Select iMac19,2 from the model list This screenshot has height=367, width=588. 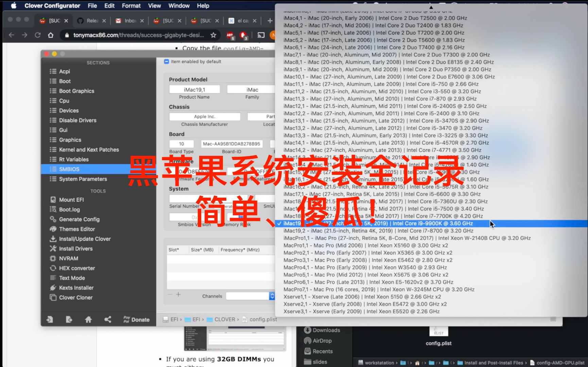point(432,231)
